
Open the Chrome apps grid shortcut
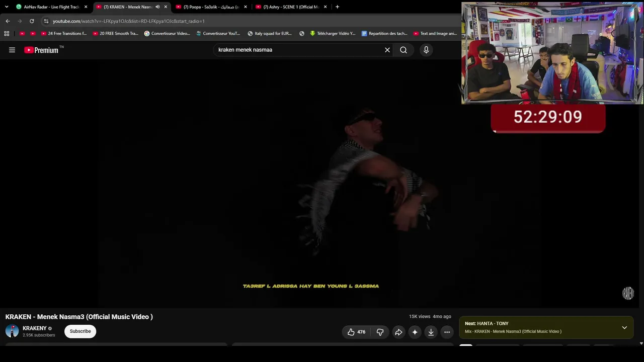click(x=7, y=34)
